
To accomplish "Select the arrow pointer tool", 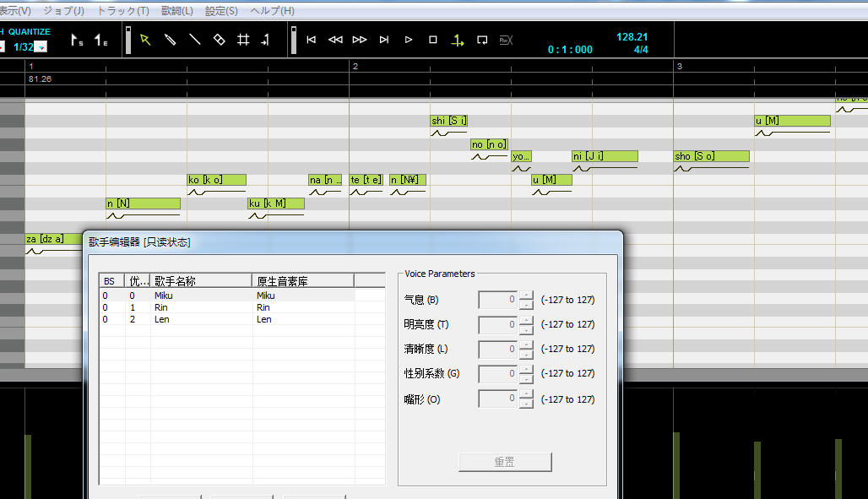I will click(145, 40).
